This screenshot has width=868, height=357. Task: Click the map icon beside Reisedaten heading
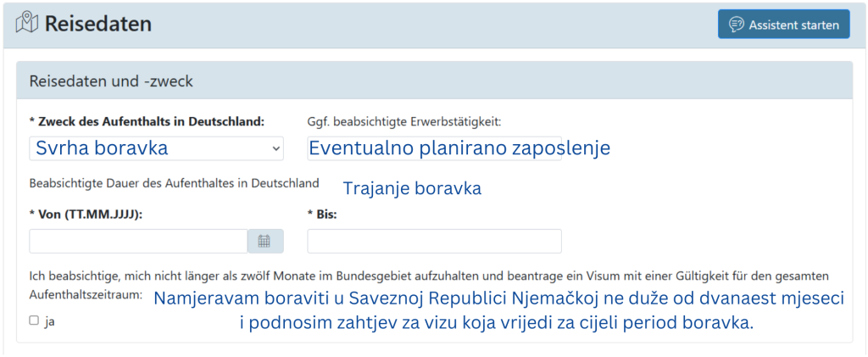pos(26,24)
